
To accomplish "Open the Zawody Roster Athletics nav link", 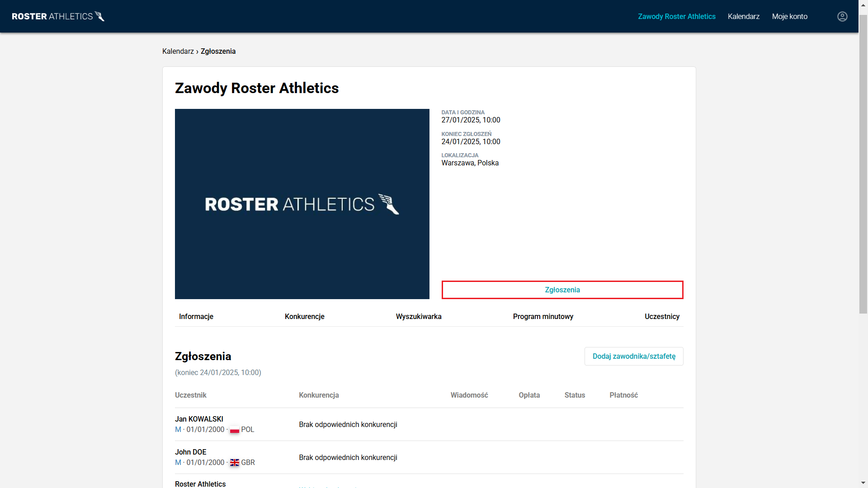I will pyautogui.click(x=676, y=16).
